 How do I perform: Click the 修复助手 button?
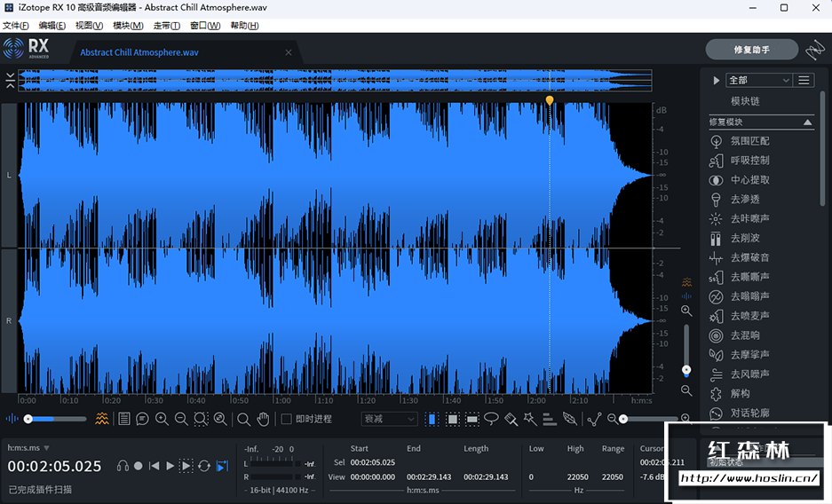coord(751,50)
